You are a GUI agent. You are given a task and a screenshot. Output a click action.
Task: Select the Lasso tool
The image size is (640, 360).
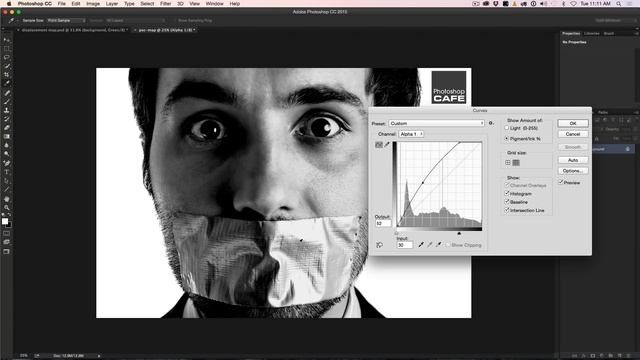7,57
